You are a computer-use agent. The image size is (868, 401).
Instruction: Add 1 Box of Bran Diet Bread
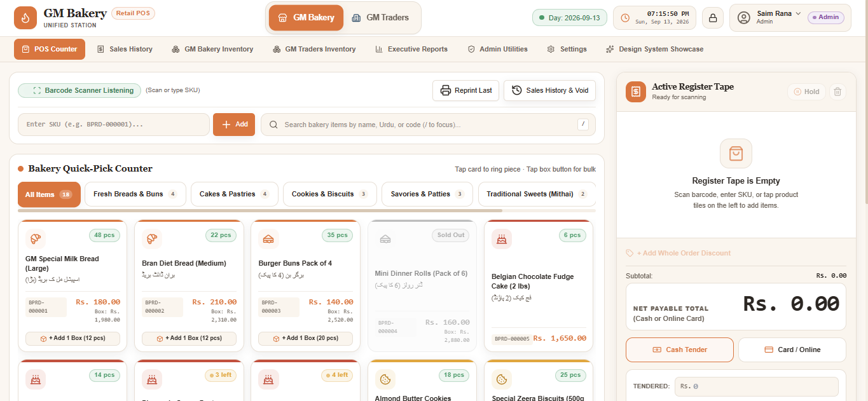189,338
